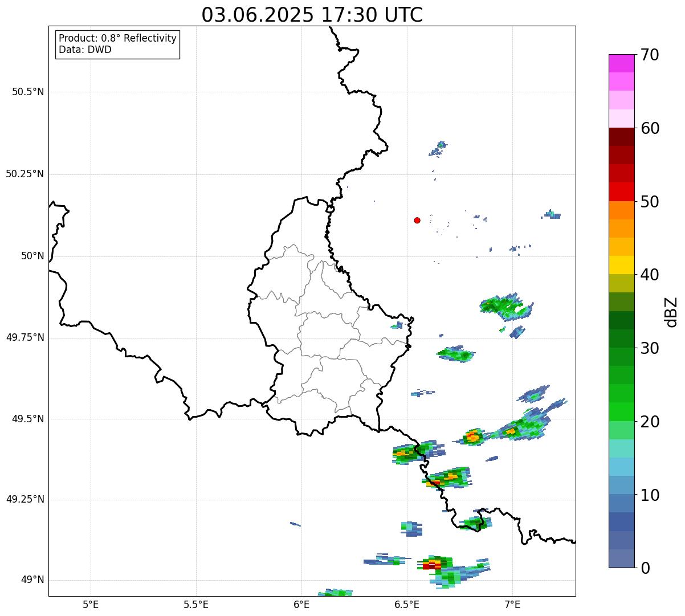
Task: Click the colorbar label 10
Action: tap(650, 495)
